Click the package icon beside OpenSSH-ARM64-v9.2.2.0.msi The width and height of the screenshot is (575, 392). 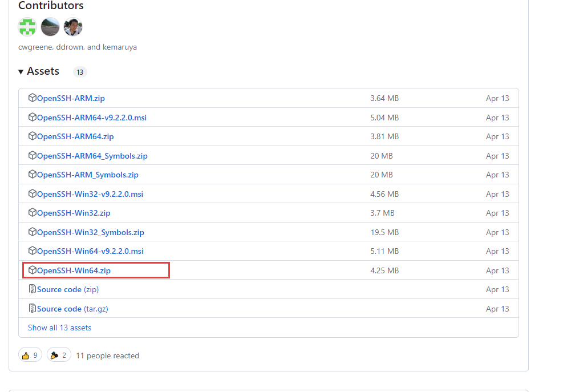[33, 117]
